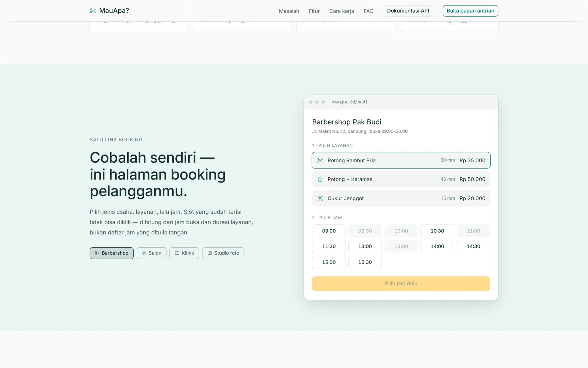Go to the Fitur nav link
Screen dimensions: 588x368
pos(314,11)
